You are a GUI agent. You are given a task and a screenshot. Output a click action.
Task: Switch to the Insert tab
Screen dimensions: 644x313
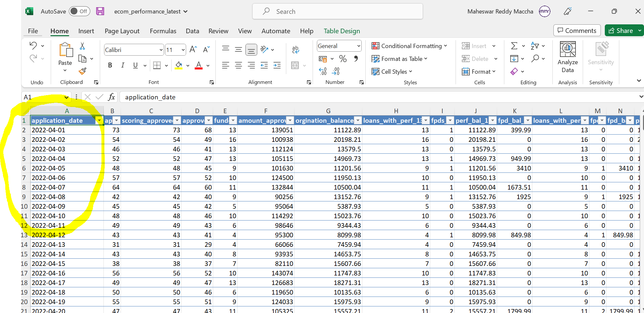(86, 31)
